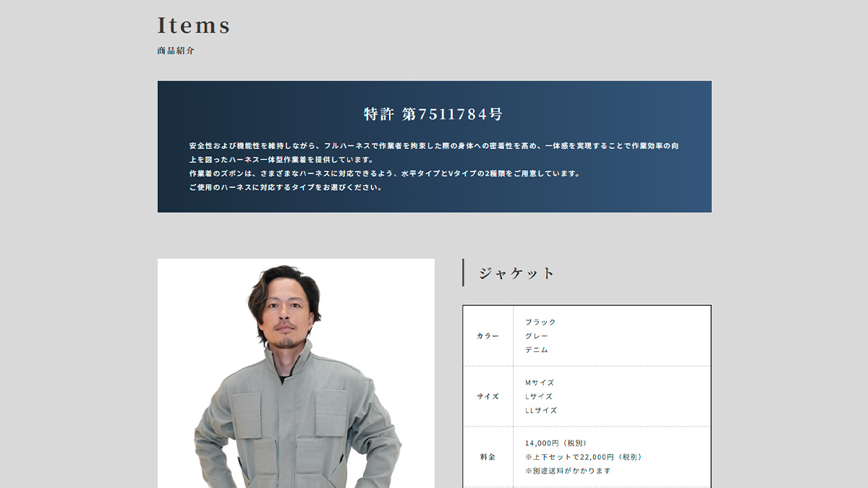Click the 料金 row label
Image resolution: width=868 pixels, height=488 pixels.
[x=488, y=457]
